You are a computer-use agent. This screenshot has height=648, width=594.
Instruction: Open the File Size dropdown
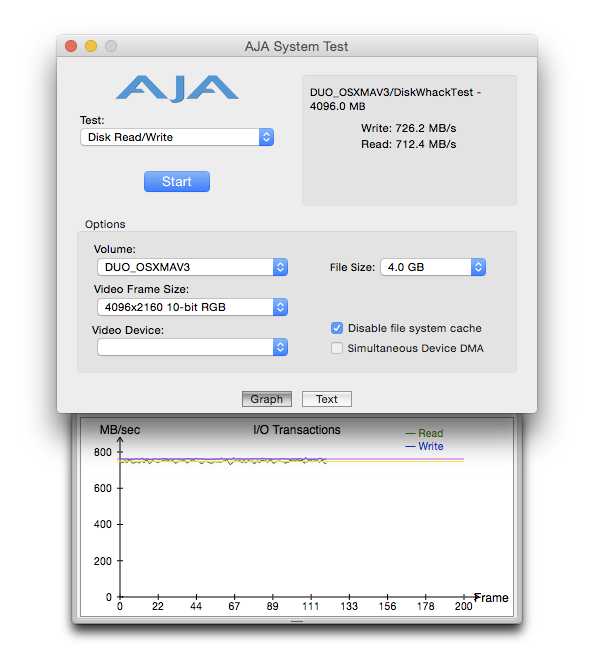coord(433,267)
